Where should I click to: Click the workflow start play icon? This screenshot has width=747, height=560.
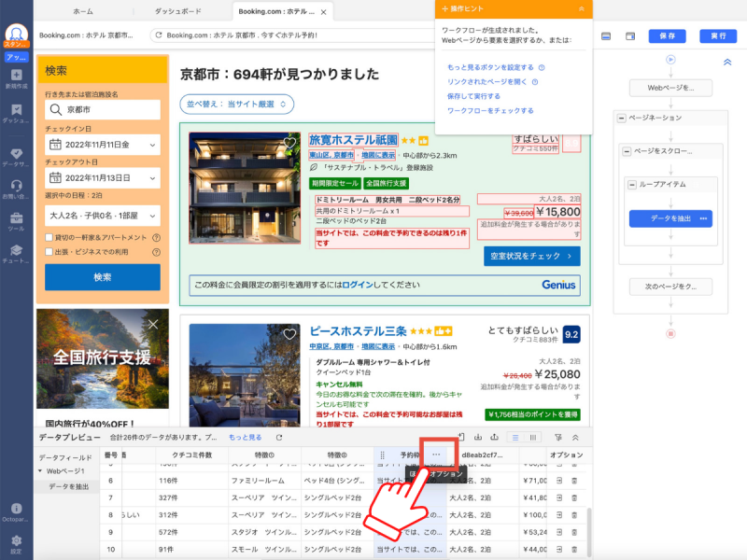point(670,60)
